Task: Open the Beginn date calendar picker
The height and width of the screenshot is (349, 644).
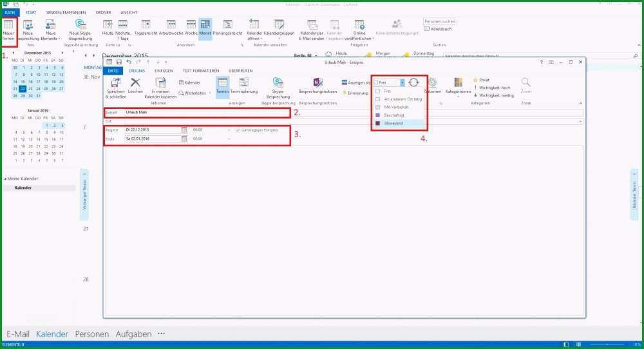Action: coord(184,129)
